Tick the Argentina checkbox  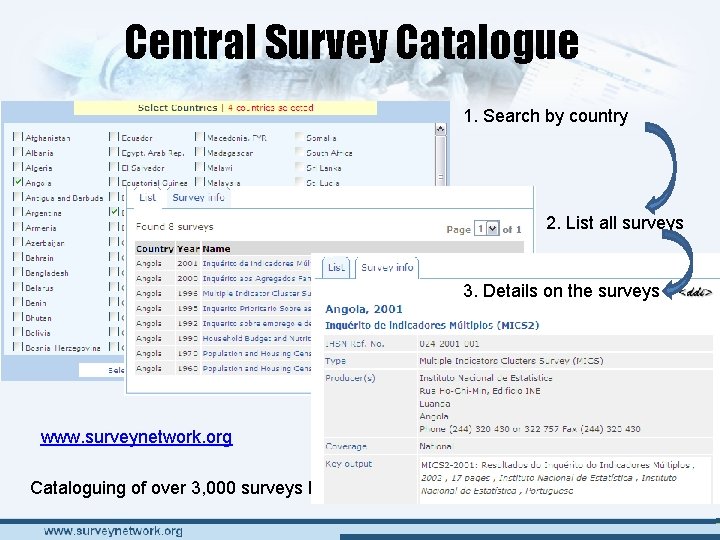click(18, 212)
